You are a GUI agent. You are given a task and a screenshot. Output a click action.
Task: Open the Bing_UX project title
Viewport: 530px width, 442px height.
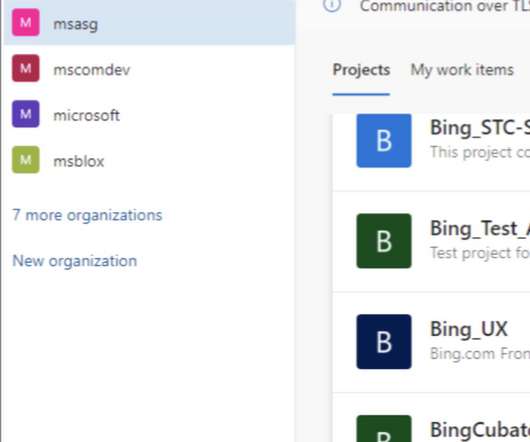click(469, 329)
